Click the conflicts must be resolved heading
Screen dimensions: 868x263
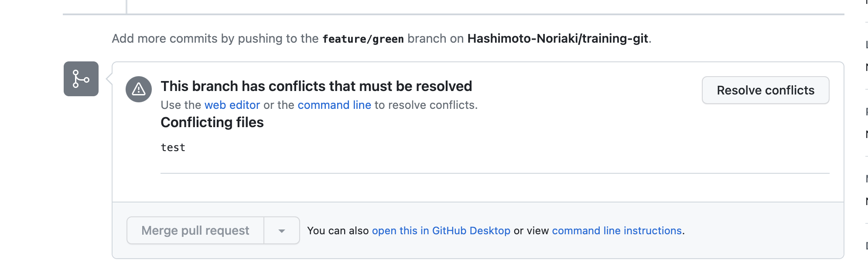coord(316,86)
